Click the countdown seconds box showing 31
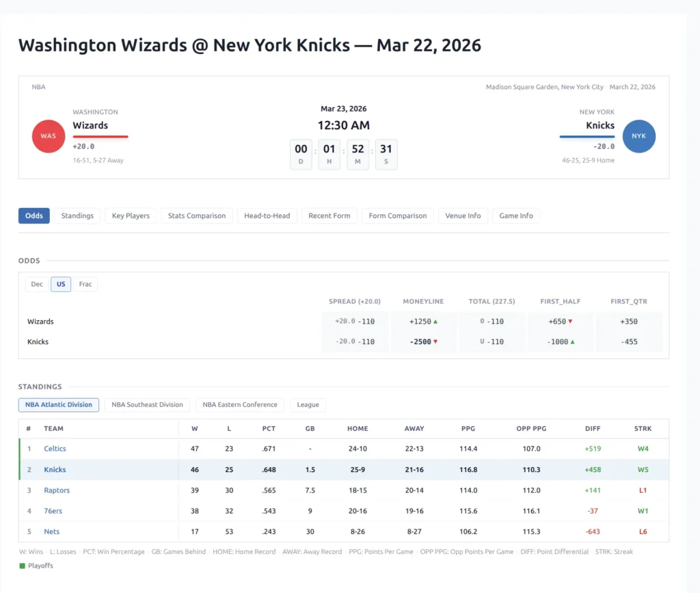Screen dimensions: 700x593 pos(386,155)
